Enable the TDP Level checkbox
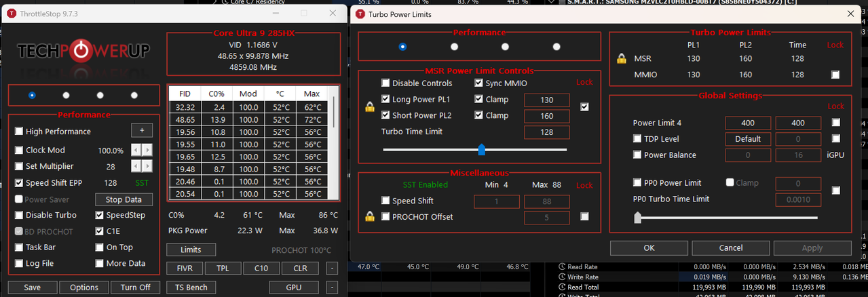Screen dimensions: 868x297 [x=637, y=139]
